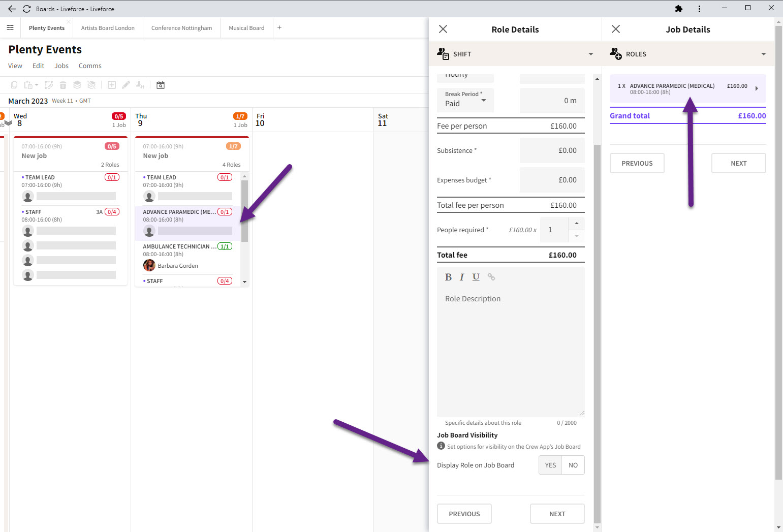
Task: Open the hamburger menu beside board tabs
Action: [10, 28]
